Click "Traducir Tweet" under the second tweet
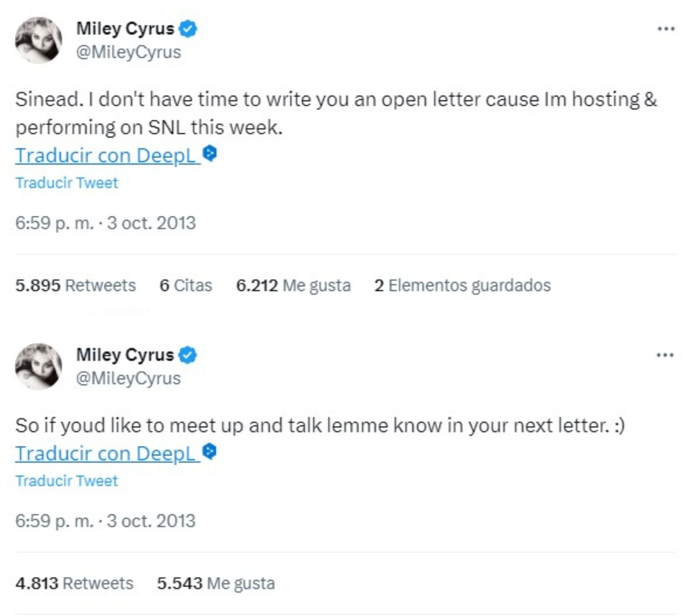 pos(67,481)
